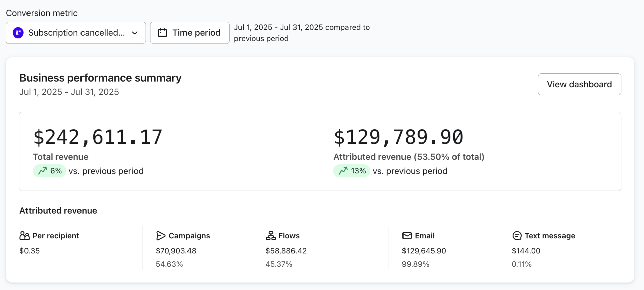Click the Email envelope icon

(x=407, y=236)
